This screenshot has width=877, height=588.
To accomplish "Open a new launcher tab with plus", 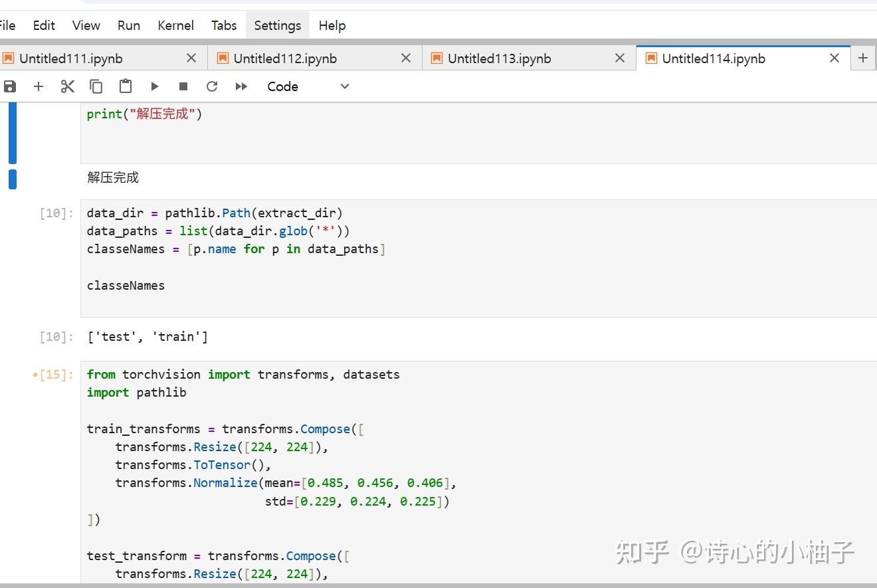I will click(863, 58).
